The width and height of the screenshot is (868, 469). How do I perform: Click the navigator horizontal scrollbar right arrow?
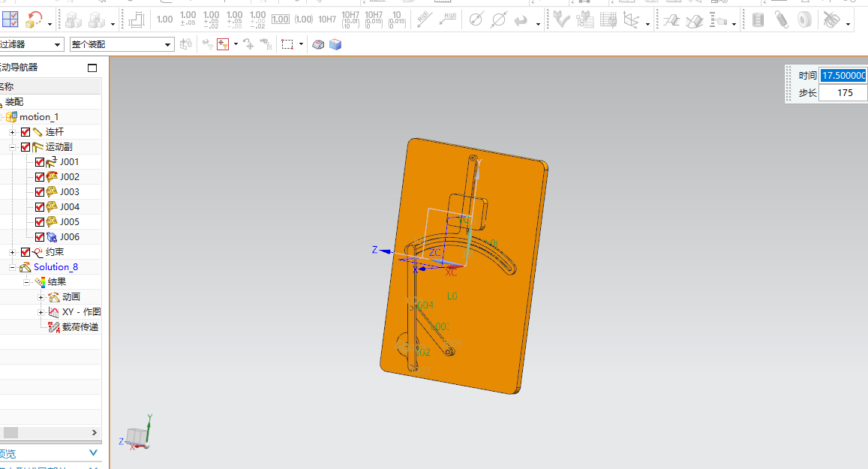point(95,432)
